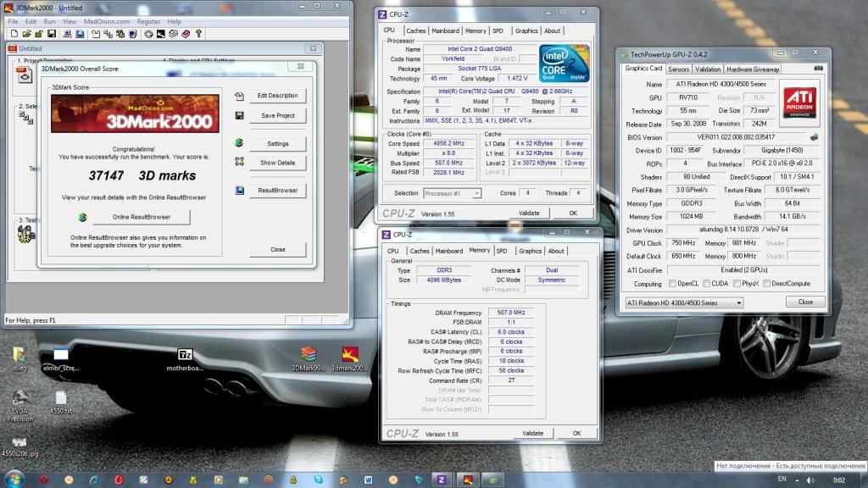
Task: Click the Skype taskbar icon
Action: tap(318, 480)
